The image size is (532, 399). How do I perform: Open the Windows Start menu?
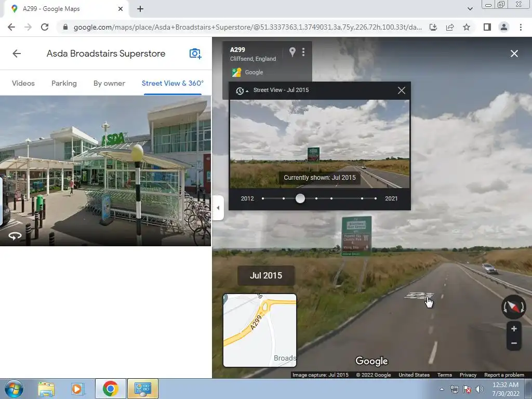pyautogui.click(x=14, y=389)
